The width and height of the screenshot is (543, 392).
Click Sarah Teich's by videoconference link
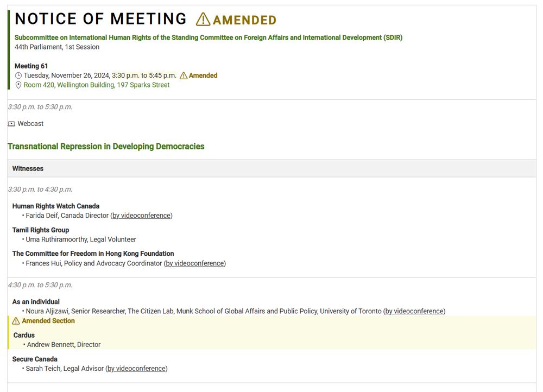(136, 369)
